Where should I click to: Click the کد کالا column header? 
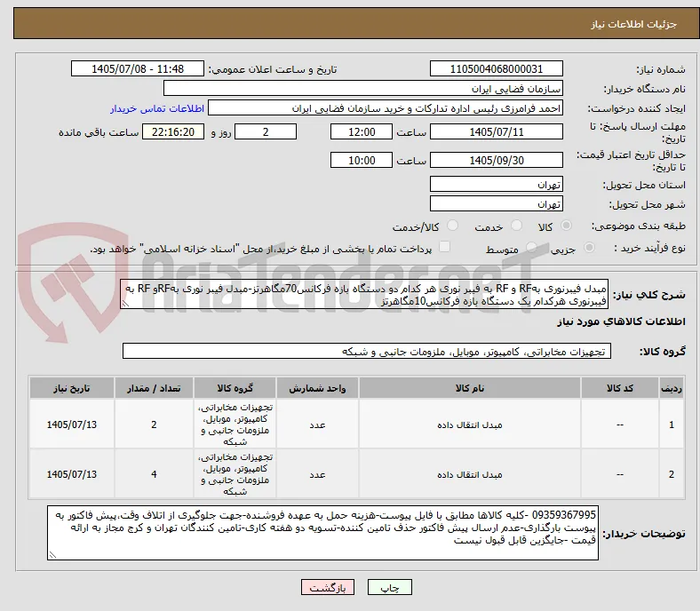620,388
